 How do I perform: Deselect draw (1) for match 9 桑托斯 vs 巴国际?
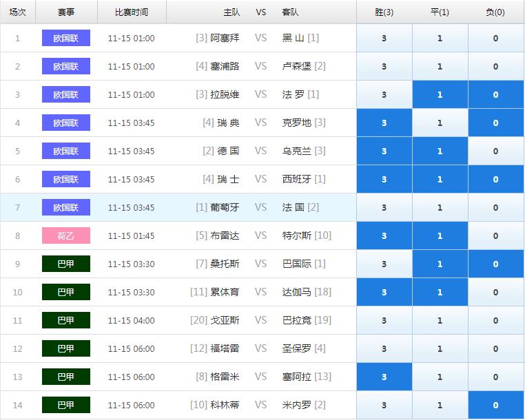point(440,264)
